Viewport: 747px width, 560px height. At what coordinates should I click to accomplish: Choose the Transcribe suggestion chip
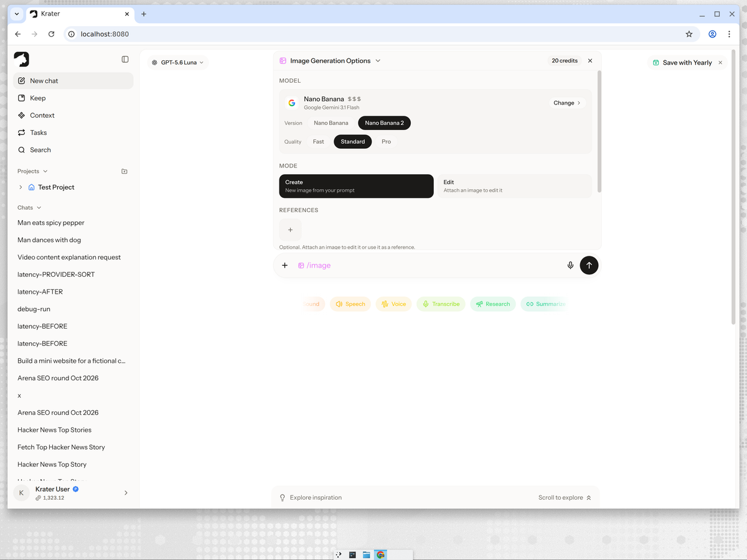(x=441, y=304)
